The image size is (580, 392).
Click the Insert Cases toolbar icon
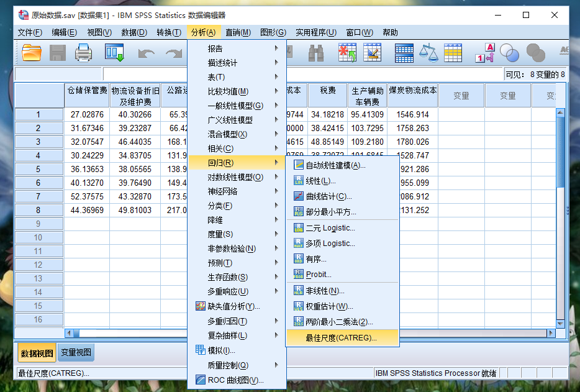(347, 53)
